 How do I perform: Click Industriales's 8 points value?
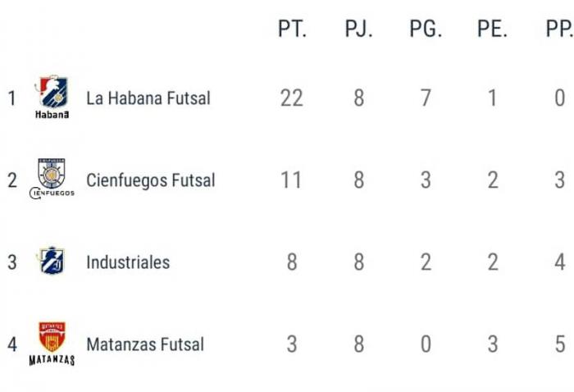[x=292, y=262]
